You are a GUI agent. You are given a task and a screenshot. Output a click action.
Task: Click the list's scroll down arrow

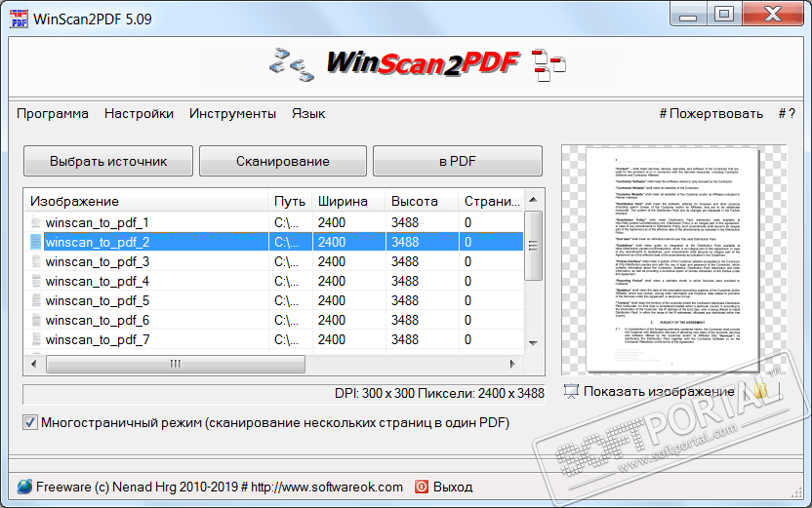point(534,343)
